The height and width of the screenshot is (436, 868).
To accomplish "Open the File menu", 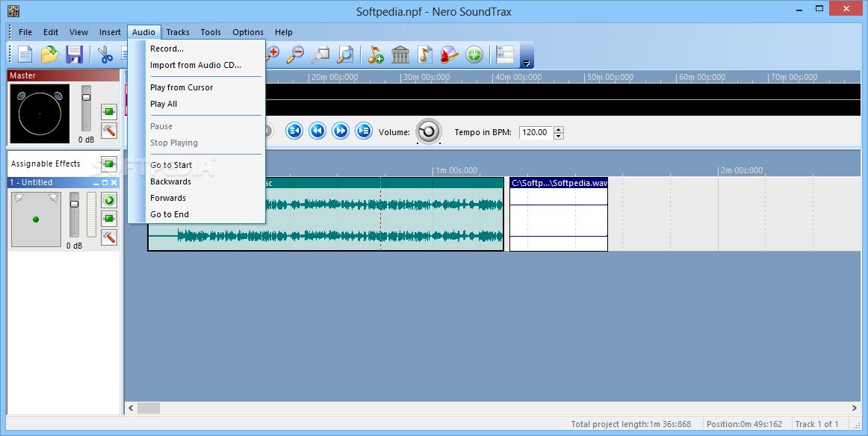I will (x=25, y=32).
